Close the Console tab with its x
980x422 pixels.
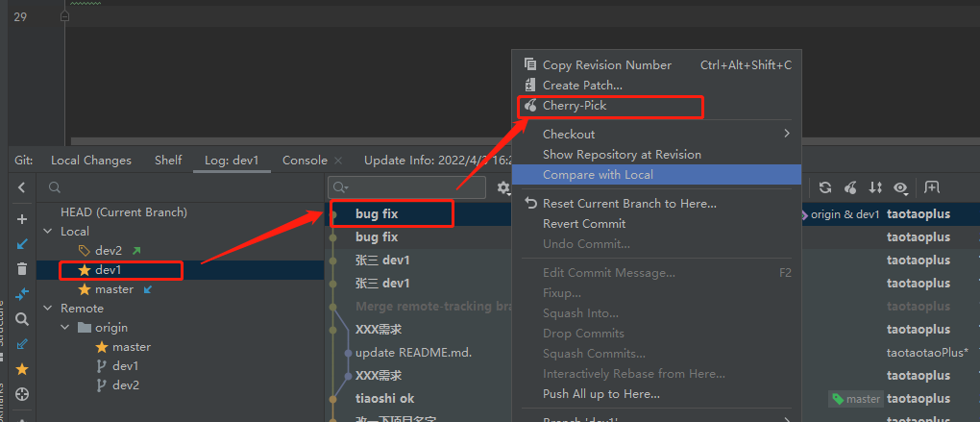tap(338, 161)
